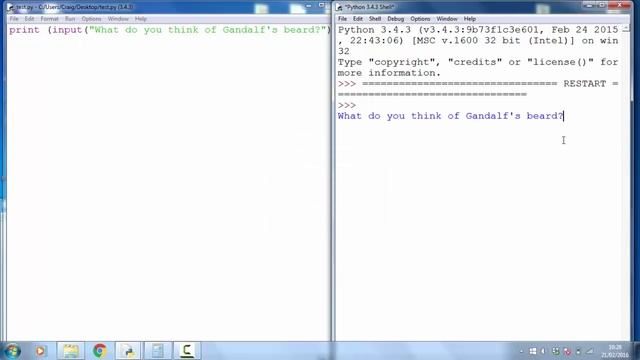Open the notepad-style taskbar icon after Python
The image size is (640, 360).
coord(158,351)
